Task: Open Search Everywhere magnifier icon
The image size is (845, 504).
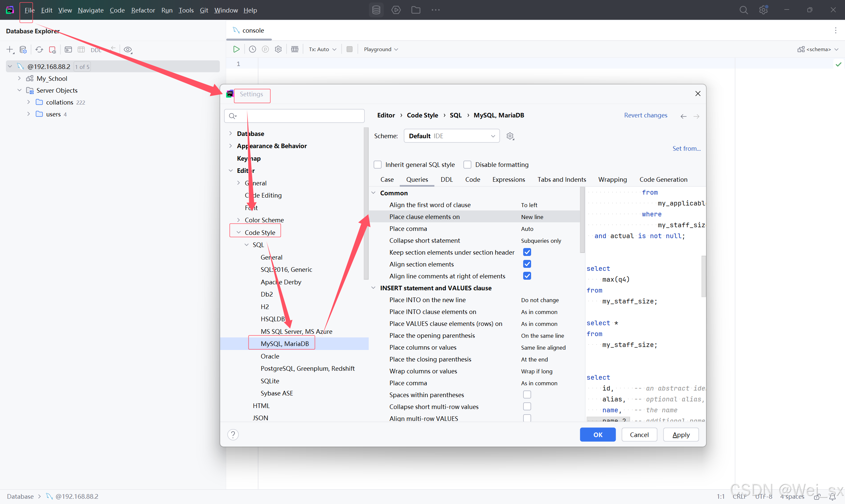Action: tap(744, 10)
